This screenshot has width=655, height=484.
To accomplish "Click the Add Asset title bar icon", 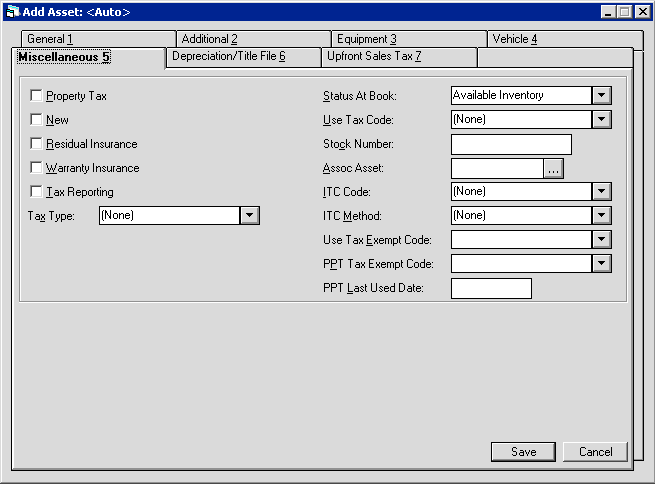I will click(x=13, y=12).
